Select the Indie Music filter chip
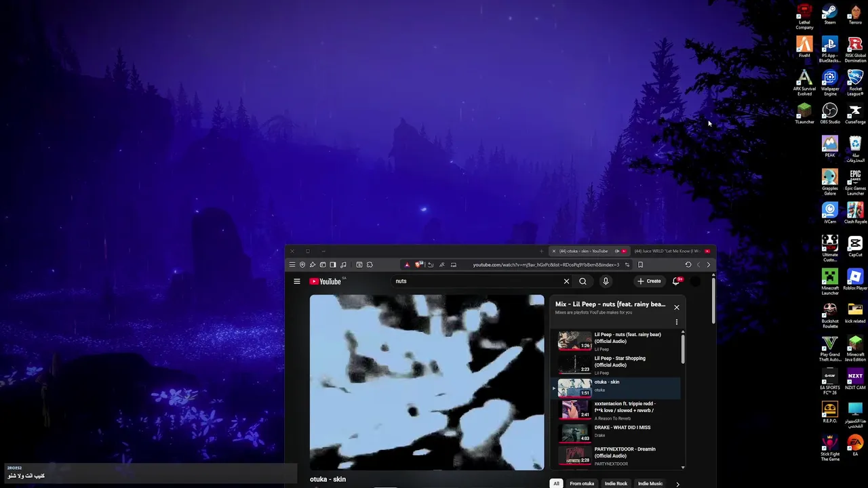The height and width of the screenshot is (488, 868). [x=650, y=483]
